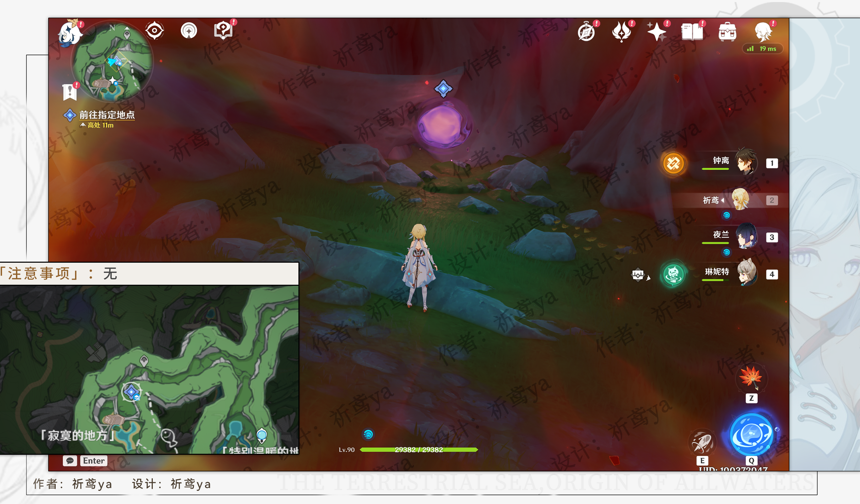Click the quest distance text 高处 11m
The width and height of the screenshot is (860, 504).
[100, 125]
